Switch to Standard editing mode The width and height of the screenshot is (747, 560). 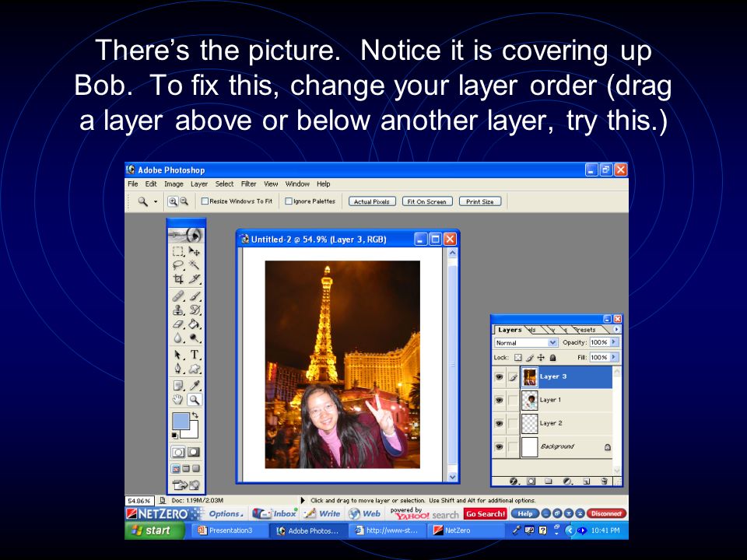pyautogui.click(x=178, y=452)
